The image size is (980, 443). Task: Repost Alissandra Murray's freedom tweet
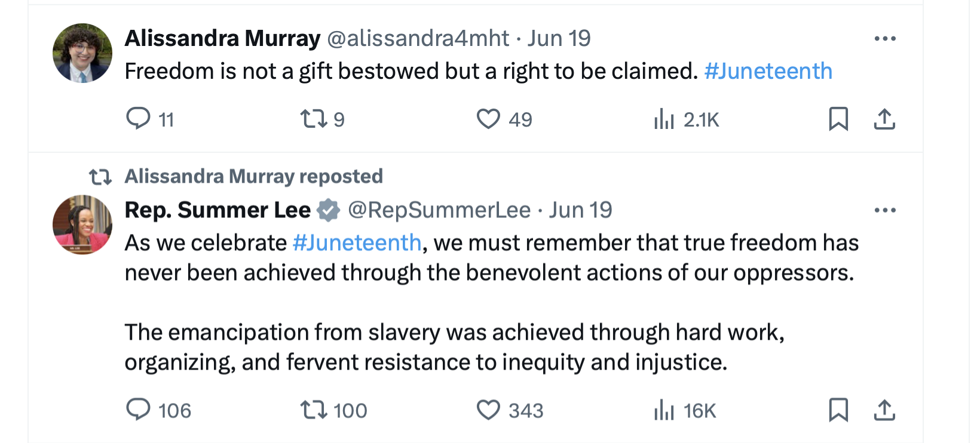point(314,118)
